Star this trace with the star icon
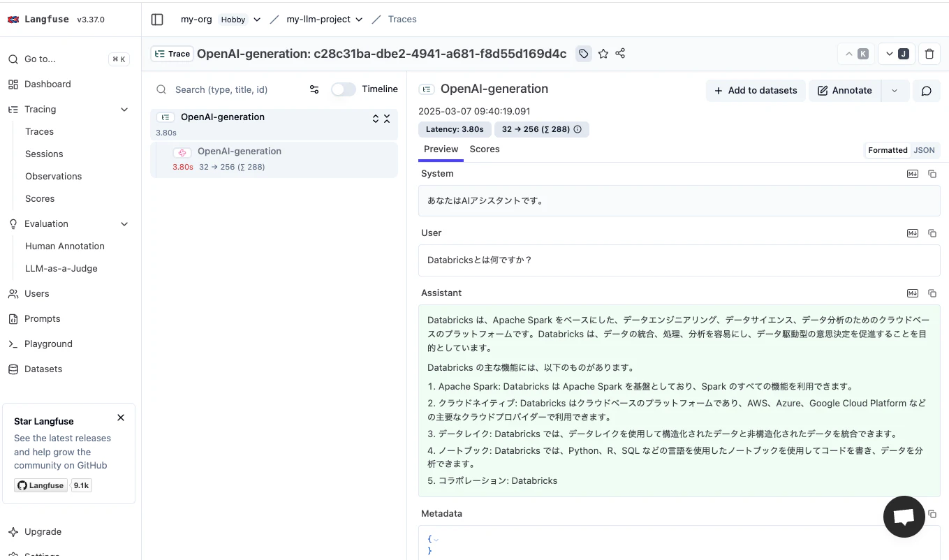949x560 pixels. pyautogui.click(x=603, y=54)
